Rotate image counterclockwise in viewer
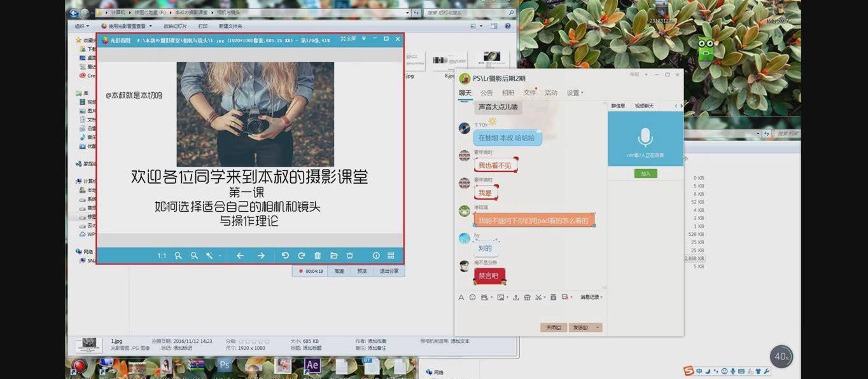This screenshot has height=379, width=868. (285, 256)
